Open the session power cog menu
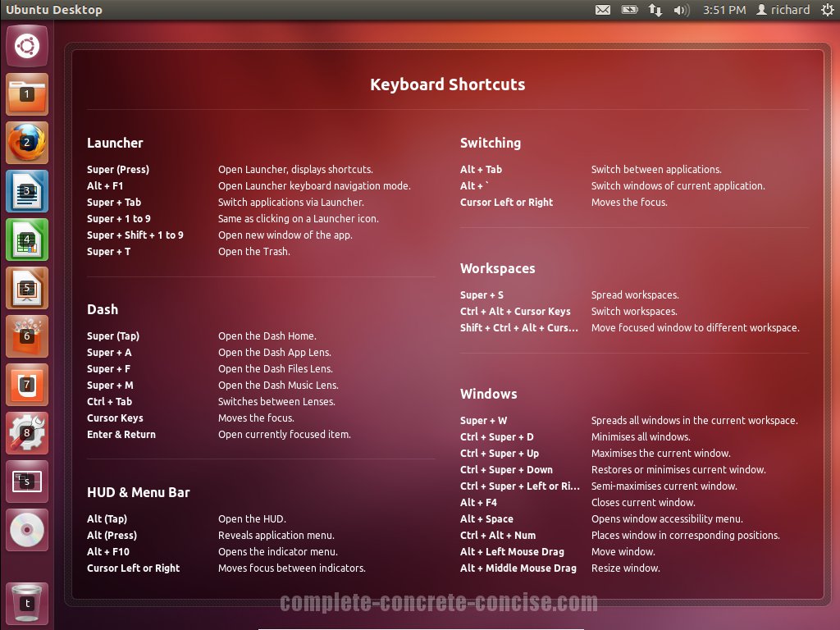Screen dimensions: 840x630 (x=828, y=10)
